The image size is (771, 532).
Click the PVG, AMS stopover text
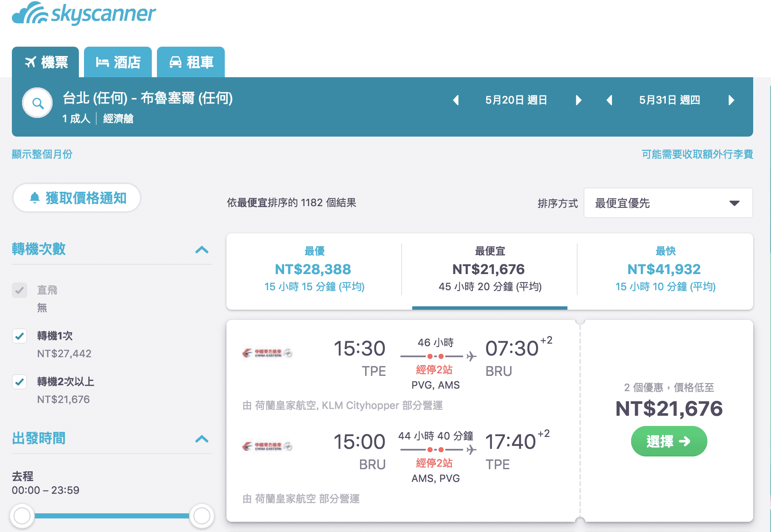tap(436, 385)
